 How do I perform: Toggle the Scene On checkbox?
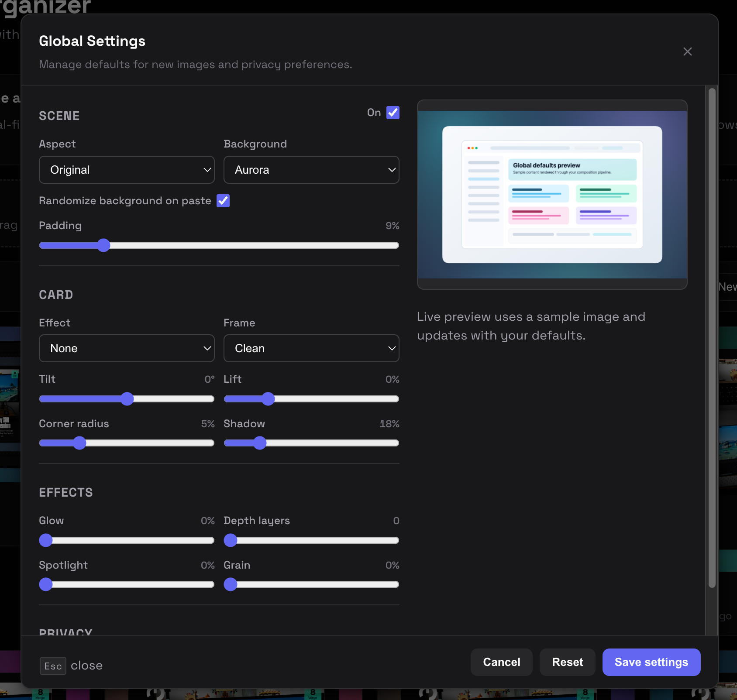pyautogui.click(x=393, y=113)
